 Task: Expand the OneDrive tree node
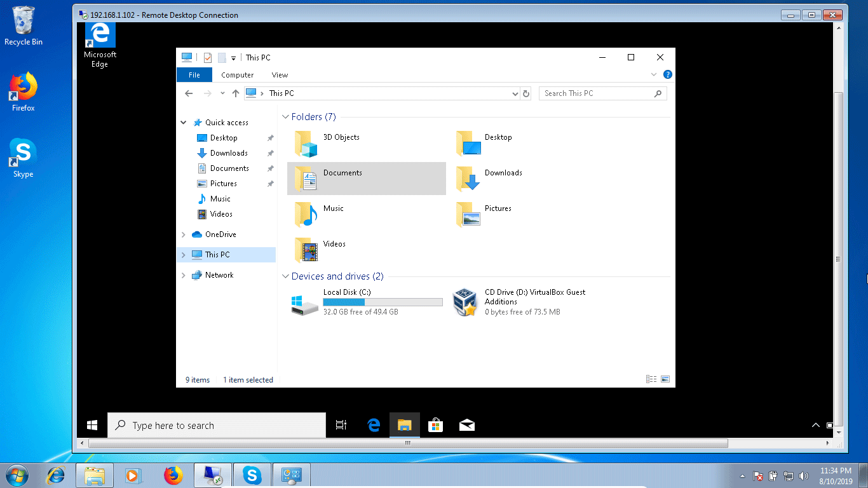point(184,234)
